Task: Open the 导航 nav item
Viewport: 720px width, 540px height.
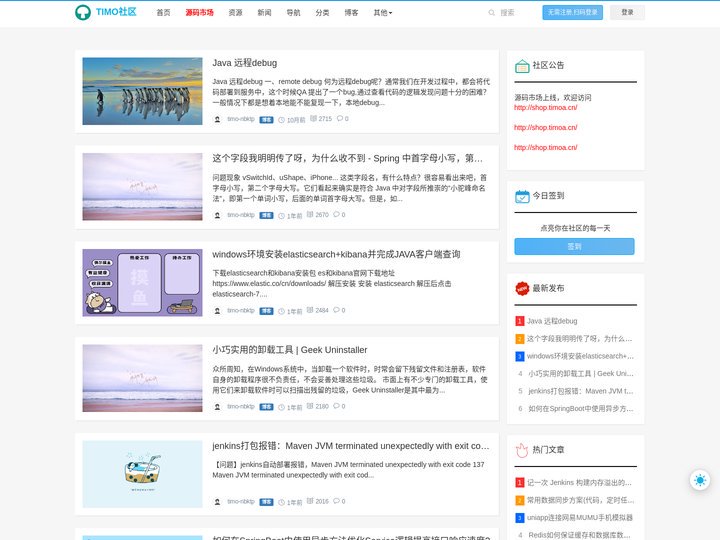Action: [x=293, y=13]
